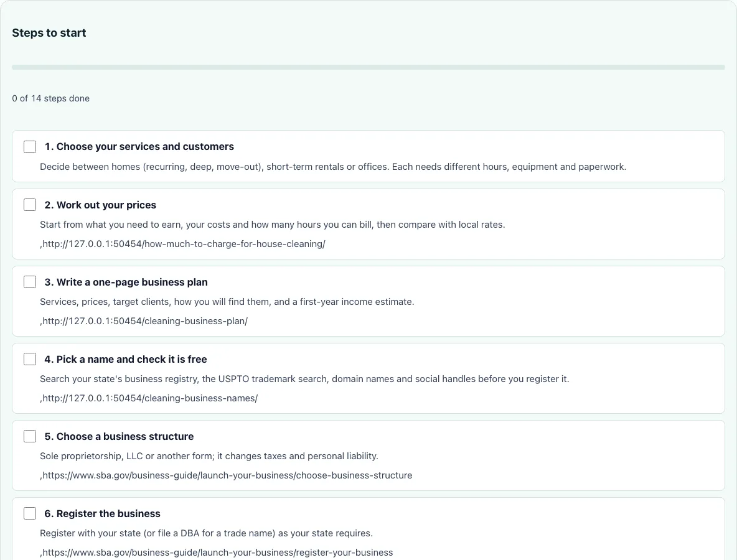Image resolution: width=737 pixels, height=560 pixels.
Task: Select the Steps to start heading
Action: [49, 33]
